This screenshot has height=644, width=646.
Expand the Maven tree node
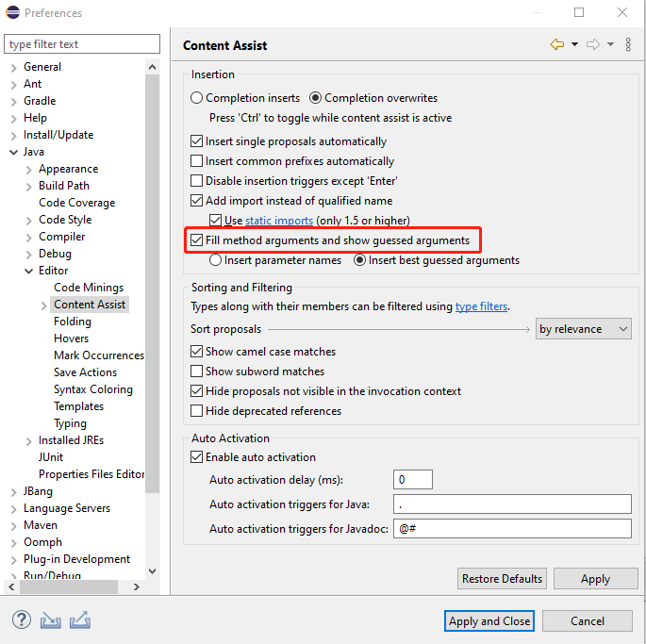coord(13,526)
